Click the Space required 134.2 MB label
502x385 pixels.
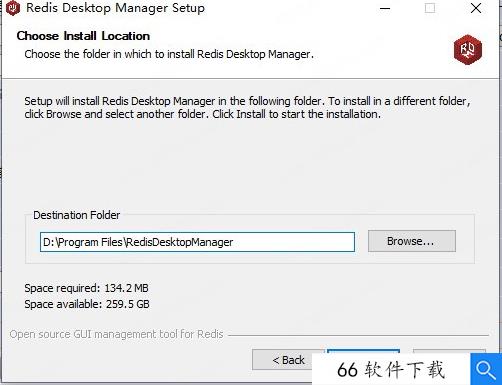[x=86, y=288]
